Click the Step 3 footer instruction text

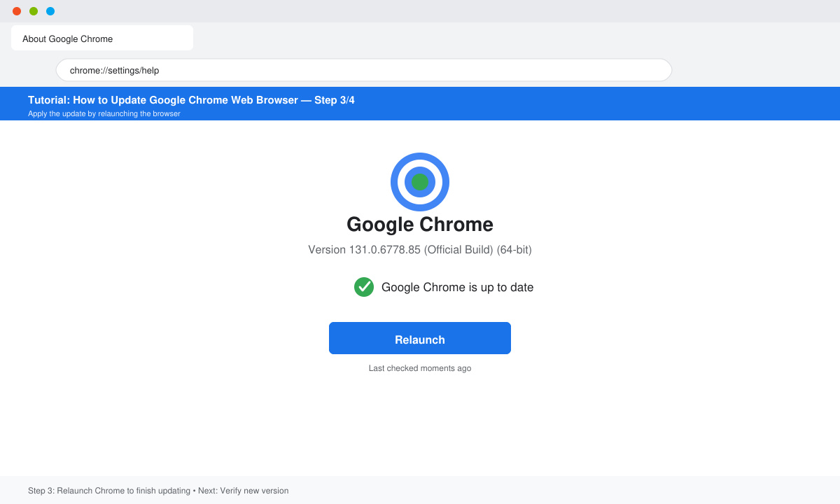[158, 491]
